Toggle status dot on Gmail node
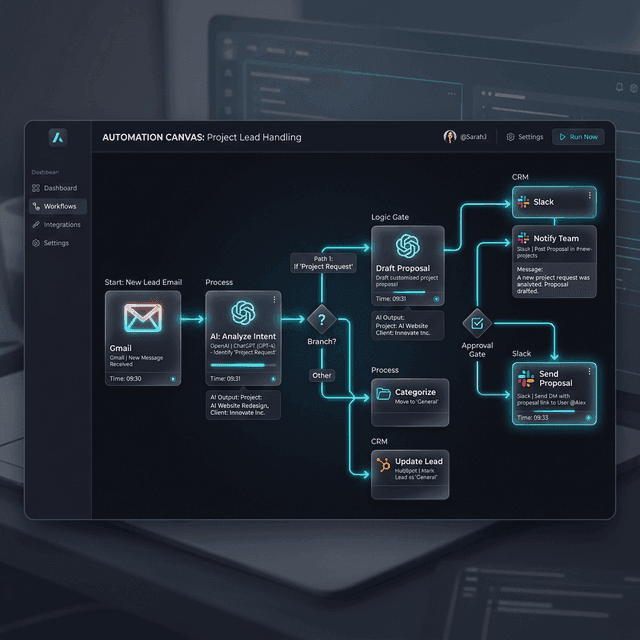The width and height of the screenshot is (640, 640). pos(173,379)
